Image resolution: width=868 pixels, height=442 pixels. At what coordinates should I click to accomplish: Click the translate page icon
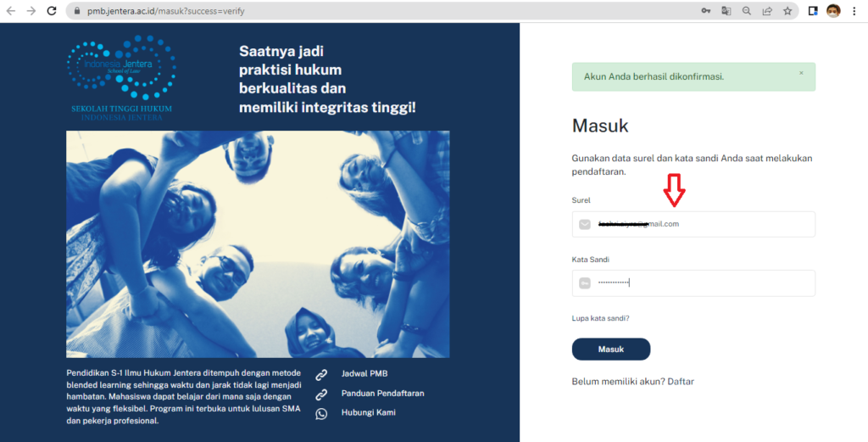point(726,11)
